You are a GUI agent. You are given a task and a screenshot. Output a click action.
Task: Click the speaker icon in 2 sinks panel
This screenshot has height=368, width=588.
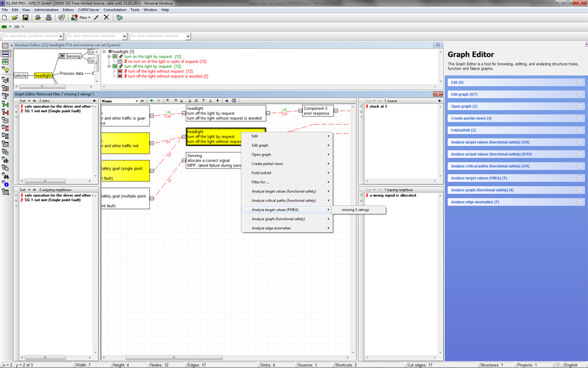tap(95, 101)
